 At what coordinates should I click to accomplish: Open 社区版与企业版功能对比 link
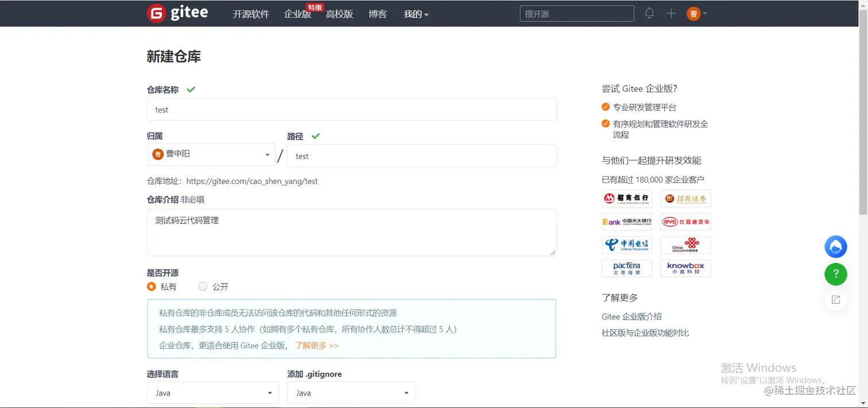click(x=645, y=333)
